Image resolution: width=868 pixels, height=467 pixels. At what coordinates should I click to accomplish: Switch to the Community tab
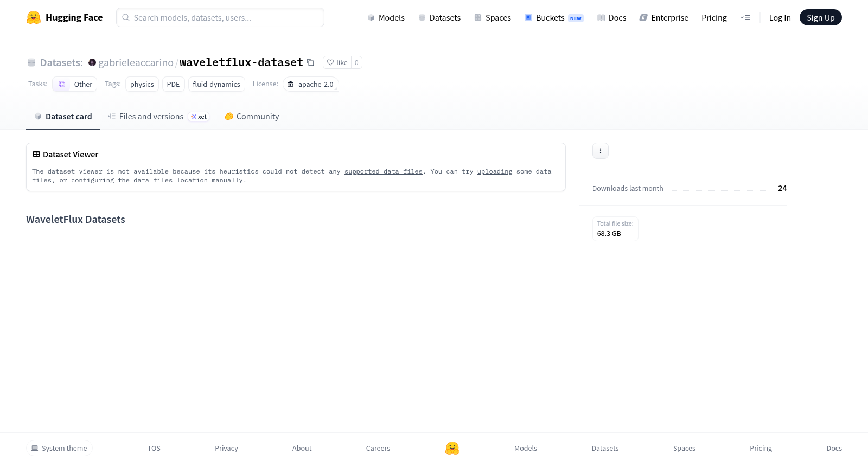tap(252, 116)
